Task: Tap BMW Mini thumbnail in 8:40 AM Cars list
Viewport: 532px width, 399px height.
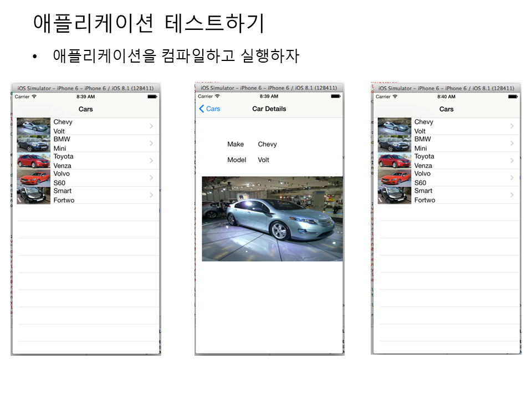Action: pyautogui.click(x=395, y=144)
